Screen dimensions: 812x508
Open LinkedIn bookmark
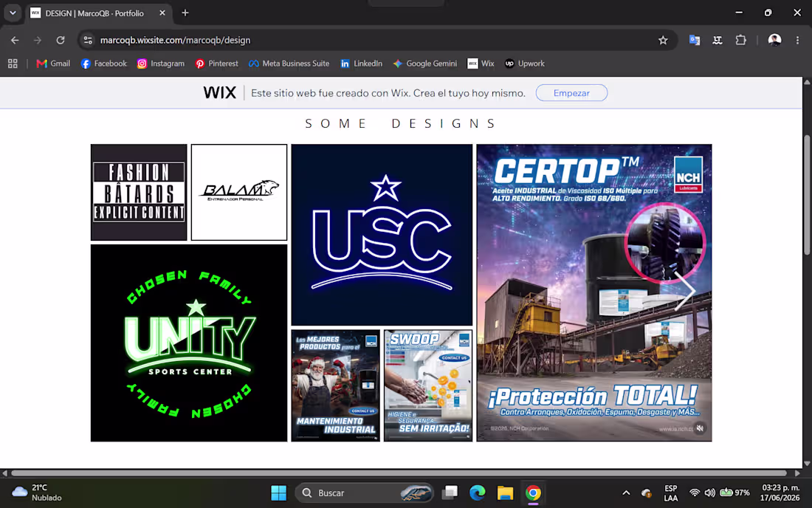(361, 63)
